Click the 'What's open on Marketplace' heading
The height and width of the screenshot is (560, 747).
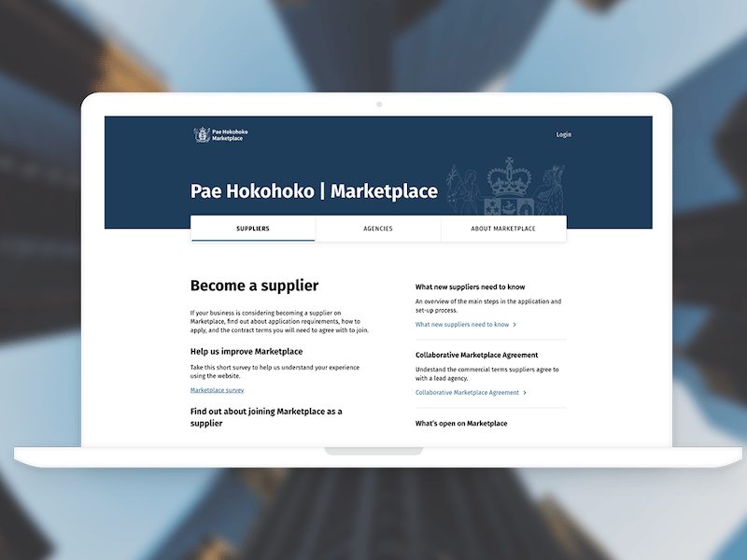(x=461, y=424)
